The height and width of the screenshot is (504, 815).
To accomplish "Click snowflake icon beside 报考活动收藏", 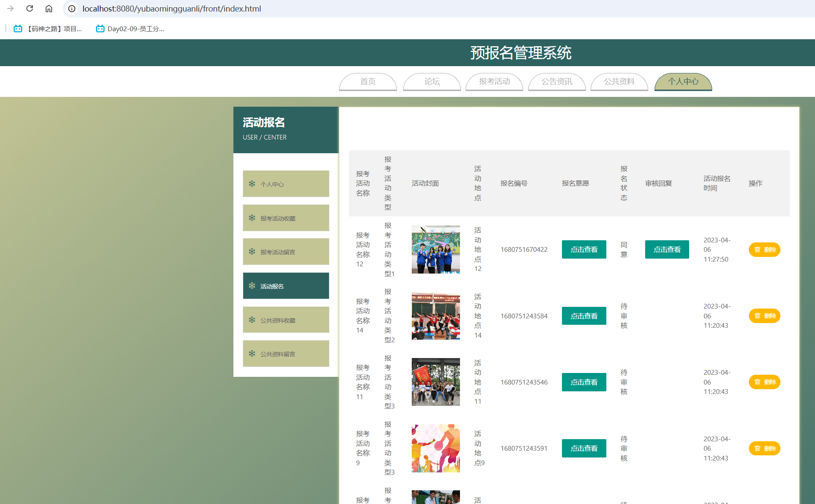I will [x=252, y=218].
